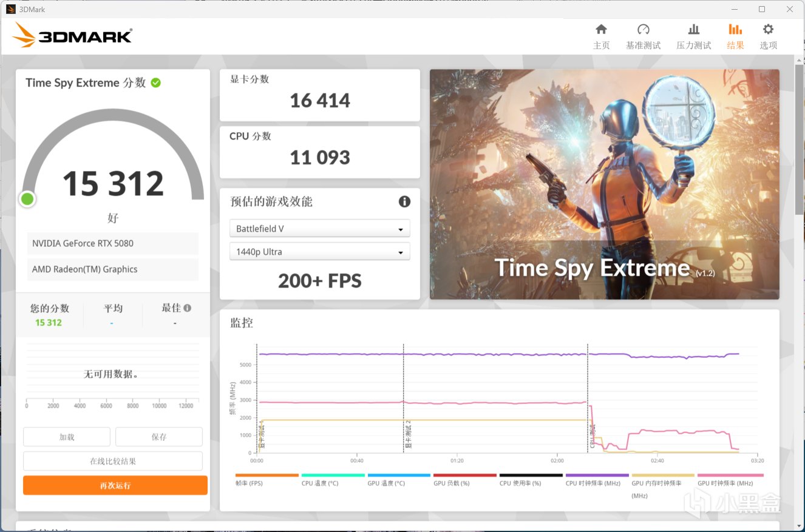Click the green validation check next to Time Spy Extreme
Image resolution: width=805 pixels, height=532 pixels.
156,82
